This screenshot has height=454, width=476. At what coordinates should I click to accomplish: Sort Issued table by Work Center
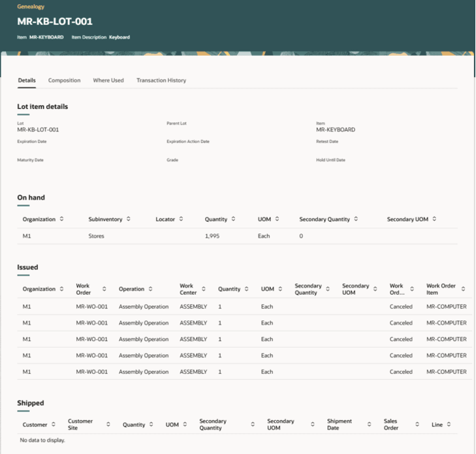click(204, 289)
